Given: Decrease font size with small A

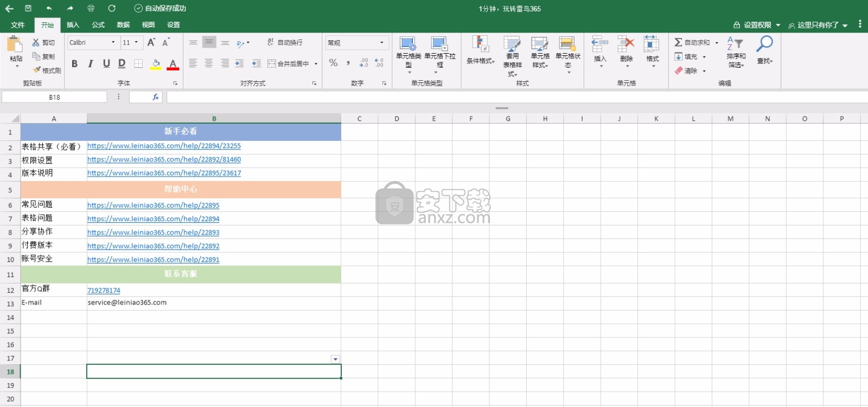Looking at the screenshot, I should (x=166, y=42).
